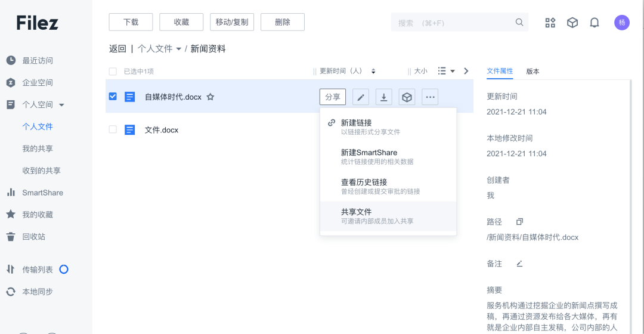
Task: Click file name 自媒体时代.docx
Action: [x=173, y=97]
